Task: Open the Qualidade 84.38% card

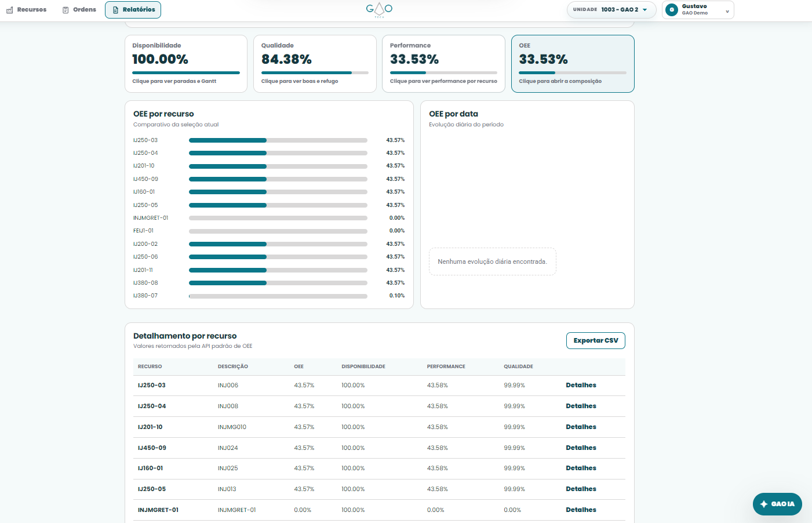Action: pos(315,64)
